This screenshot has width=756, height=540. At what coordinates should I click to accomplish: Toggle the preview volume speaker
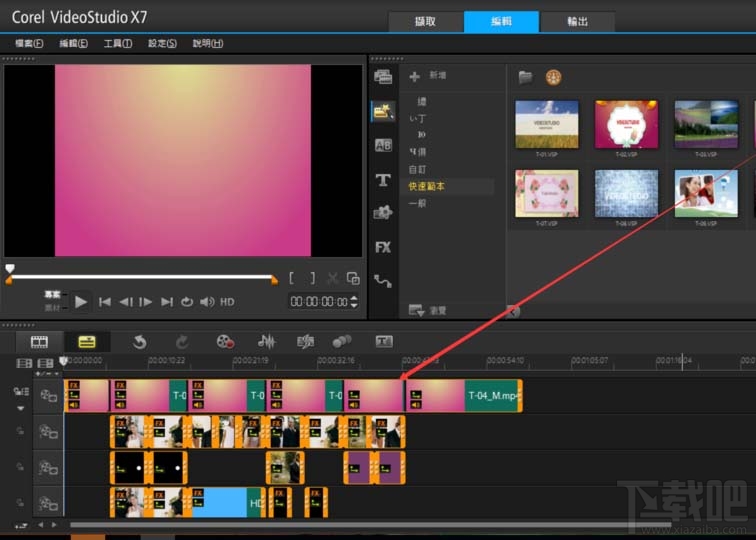tap(207, 302)
